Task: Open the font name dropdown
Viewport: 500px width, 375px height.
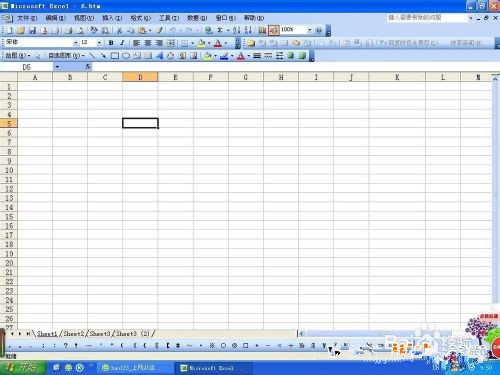Action: pos(76,43)
